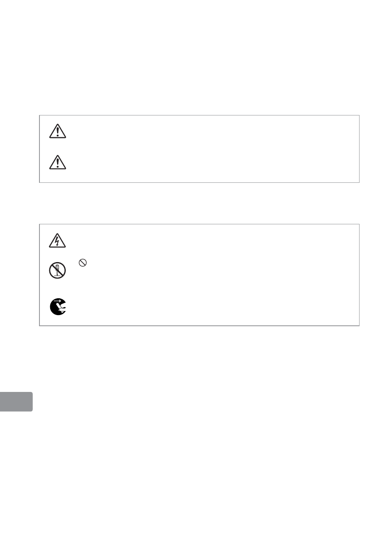Choose the lower caution symbol in first box

click(58, 162)
